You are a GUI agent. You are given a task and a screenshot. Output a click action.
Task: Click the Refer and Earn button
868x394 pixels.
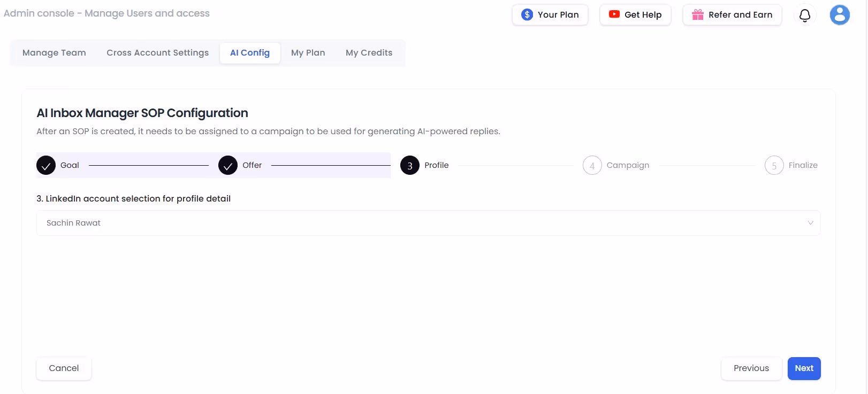[732, 15]
